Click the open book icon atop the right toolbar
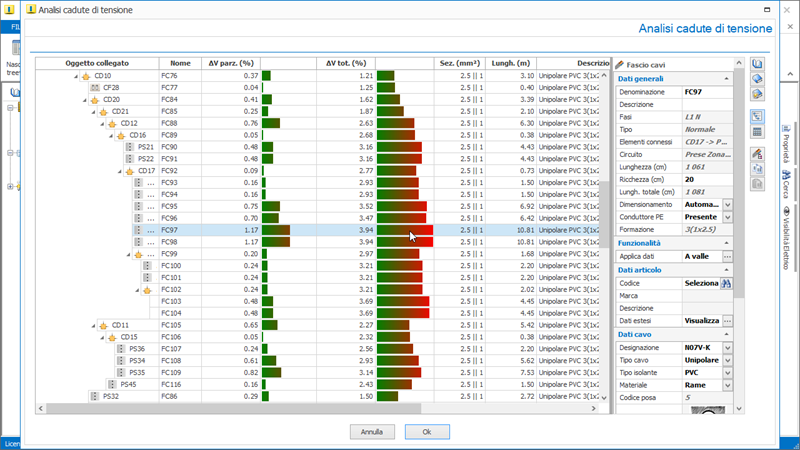Screen dimensions: 800x450 (x=757, y=64)
